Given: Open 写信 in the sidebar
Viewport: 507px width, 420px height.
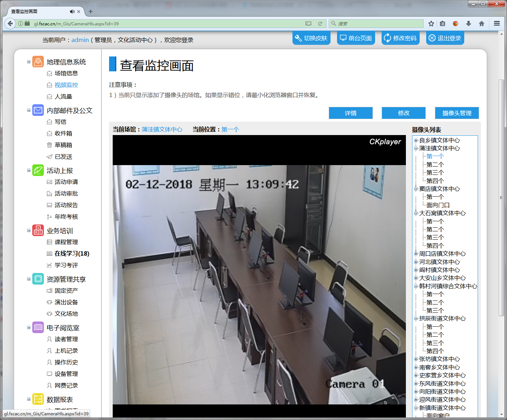Looking at the screenshot, I should (x=61, y=122).
